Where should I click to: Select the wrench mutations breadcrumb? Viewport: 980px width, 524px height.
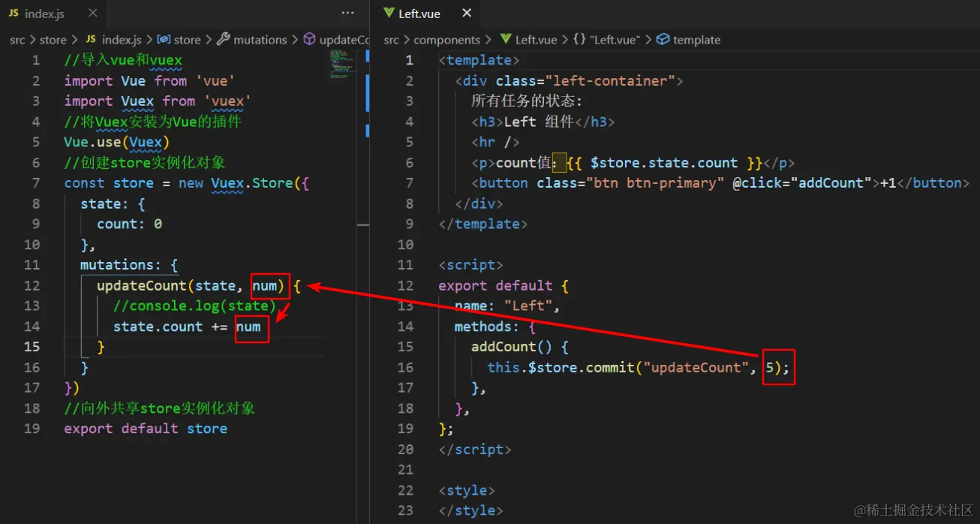252,40
